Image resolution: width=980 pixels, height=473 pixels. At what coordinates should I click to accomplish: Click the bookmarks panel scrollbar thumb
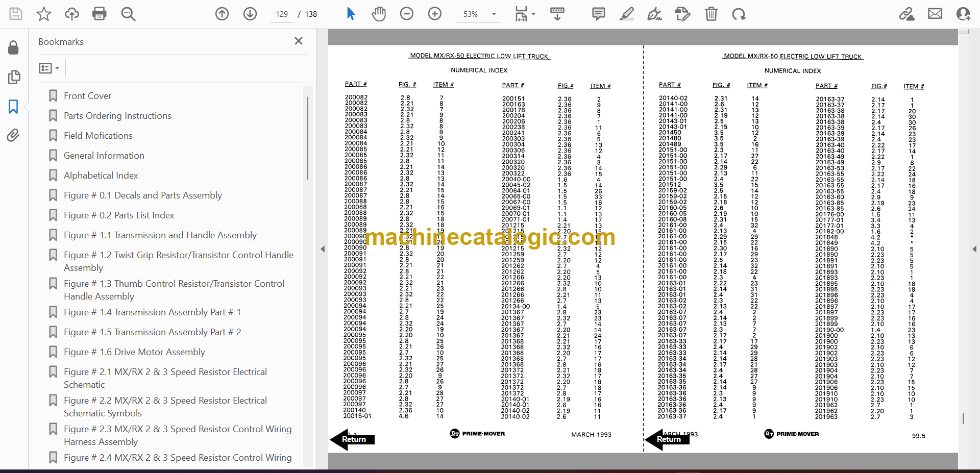[x=307, y=138]
